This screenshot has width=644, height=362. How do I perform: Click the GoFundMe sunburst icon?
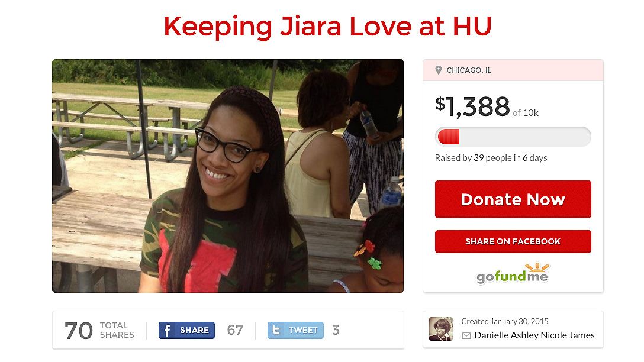pyautogui.click(x=537, y=267)
